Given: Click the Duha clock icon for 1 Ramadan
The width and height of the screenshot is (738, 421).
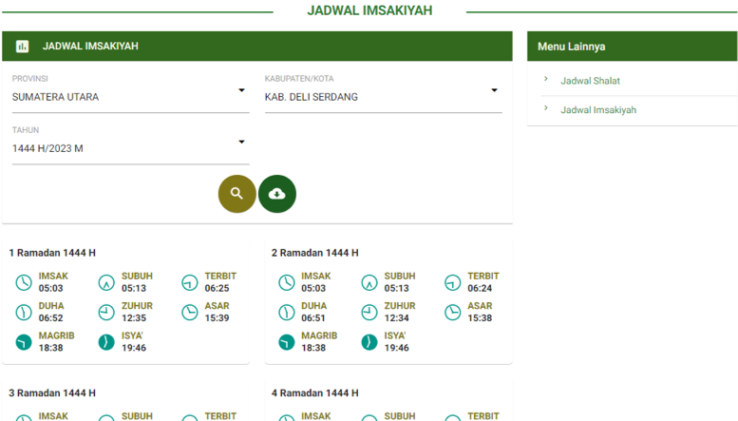Looking at the screenshot, I should click(x=24, y=312).
